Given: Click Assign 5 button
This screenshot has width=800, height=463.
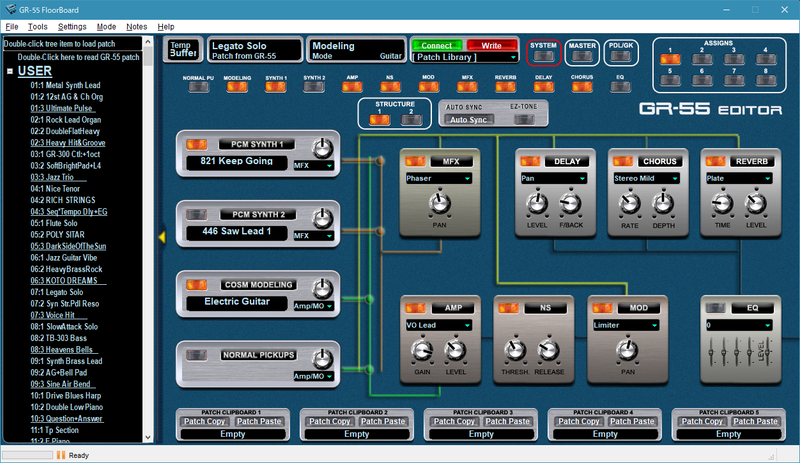Looking at the screenshot, I should [x=670, y=80].
